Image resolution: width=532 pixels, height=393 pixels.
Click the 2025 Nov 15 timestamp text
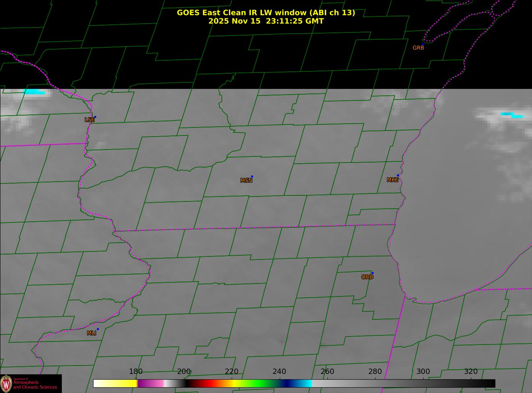(x=266, y=21)
